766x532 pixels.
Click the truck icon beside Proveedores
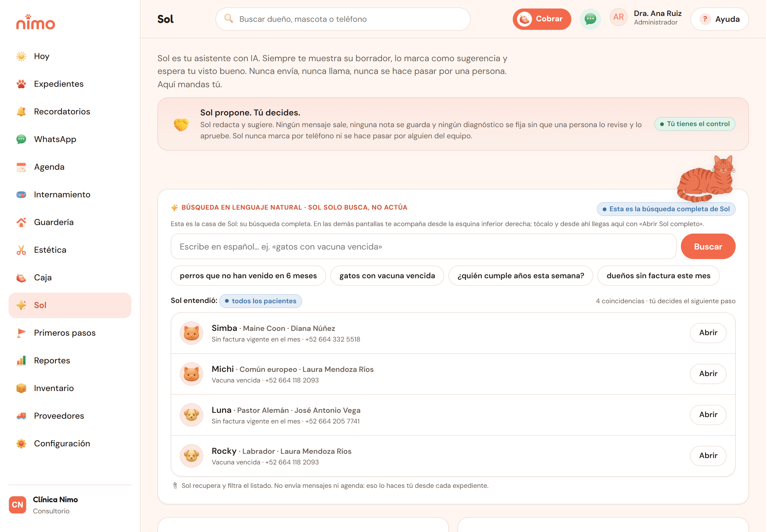(x=21, y=416)
